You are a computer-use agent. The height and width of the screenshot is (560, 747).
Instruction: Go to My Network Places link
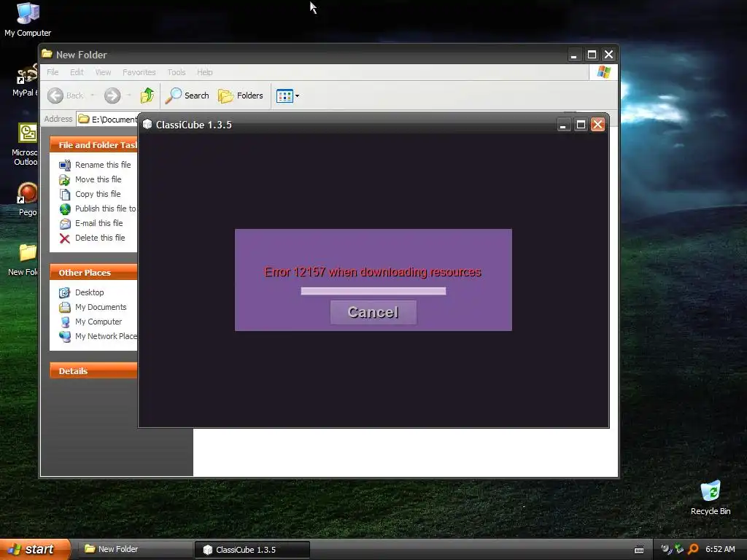106,336
